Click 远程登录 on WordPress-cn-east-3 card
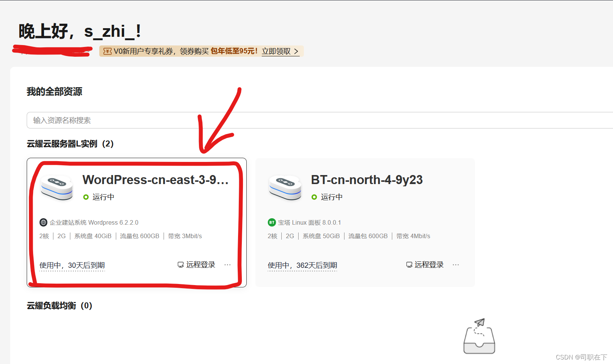Screen dimensions: 613x364 [201, 265]
